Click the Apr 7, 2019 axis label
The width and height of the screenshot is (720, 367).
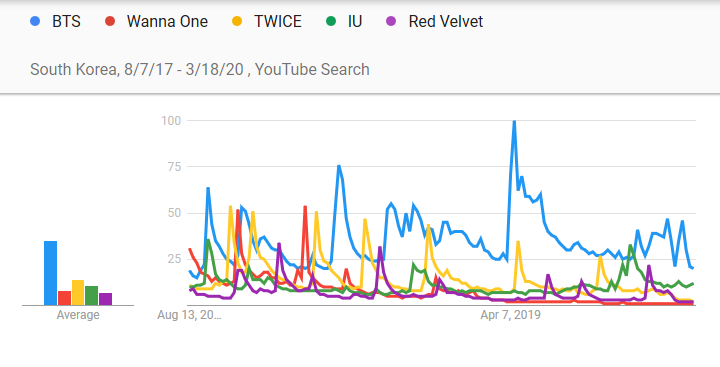point(511,315)
